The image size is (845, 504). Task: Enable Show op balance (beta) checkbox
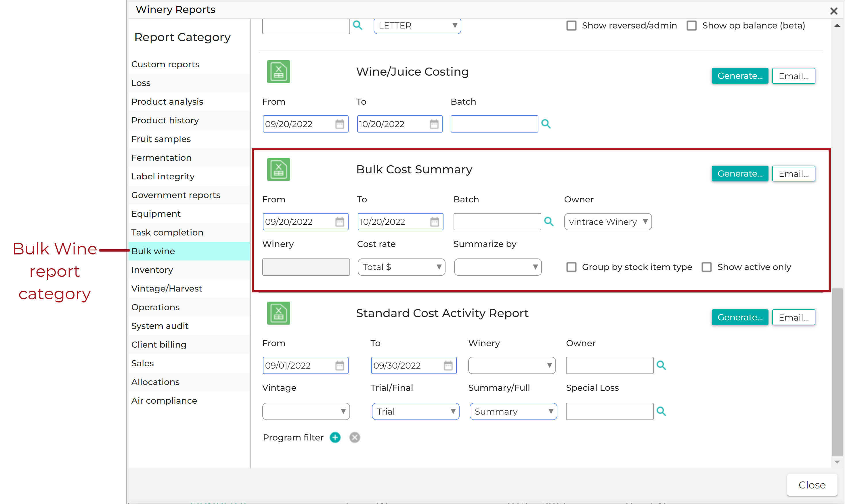coord(691,26)
